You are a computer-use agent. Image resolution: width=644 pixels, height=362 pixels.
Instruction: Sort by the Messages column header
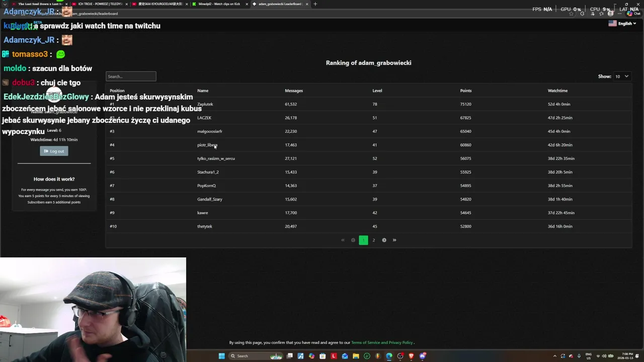(294, 90)
